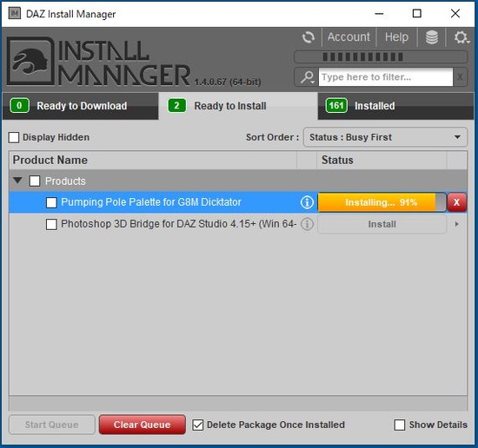
Task: Open the database stack icon
Action: pyautogui.click(x=432, y=37)
